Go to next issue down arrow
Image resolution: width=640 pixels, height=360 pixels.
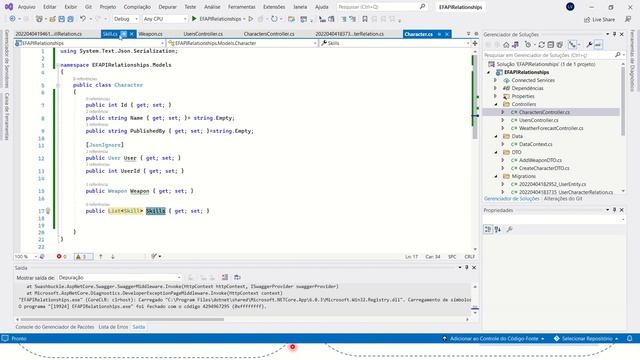click(x=113, y=256)
